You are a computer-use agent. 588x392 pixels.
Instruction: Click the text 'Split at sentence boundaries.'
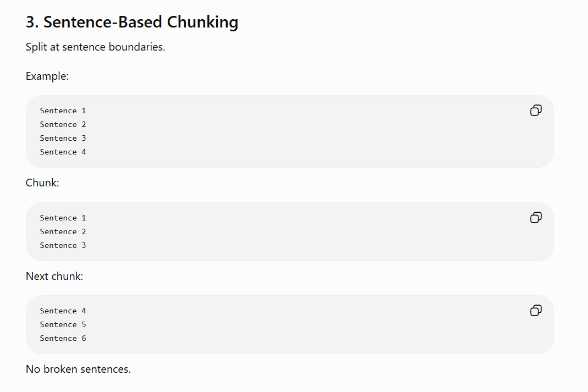95,47
